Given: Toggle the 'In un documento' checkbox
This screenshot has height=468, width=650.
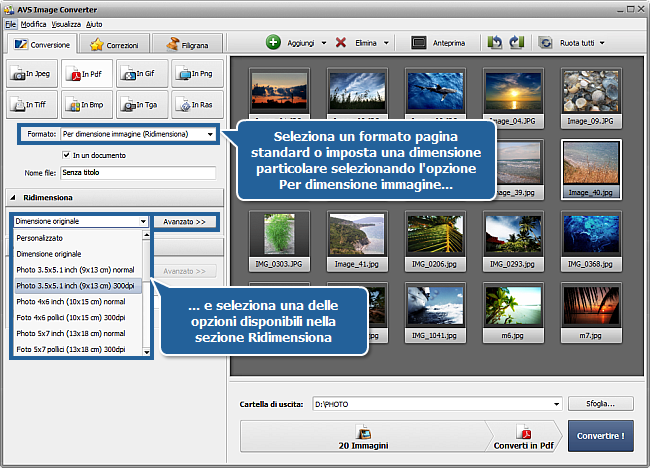Looking at the screenshot, I should (66, 155).
